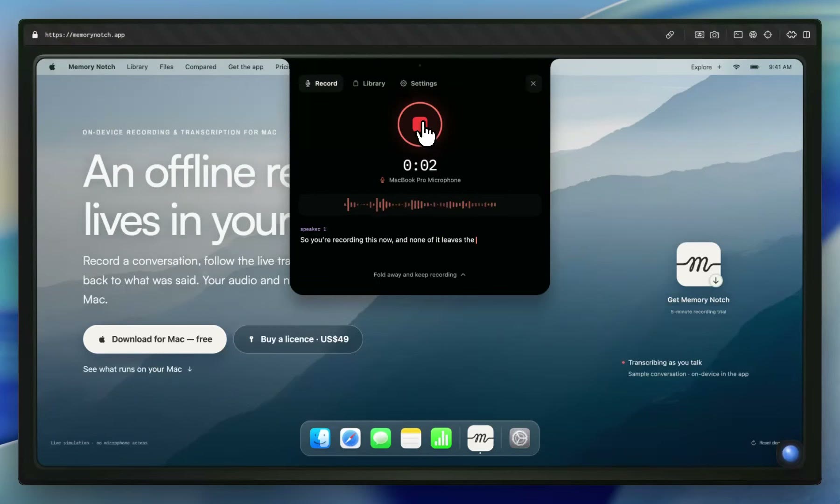
Task: Click the blue orb in the corner
Action: coord(790,453)
